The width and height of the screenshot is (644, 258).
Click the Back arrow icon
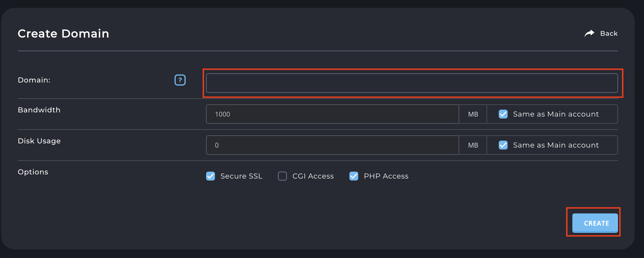589,33
